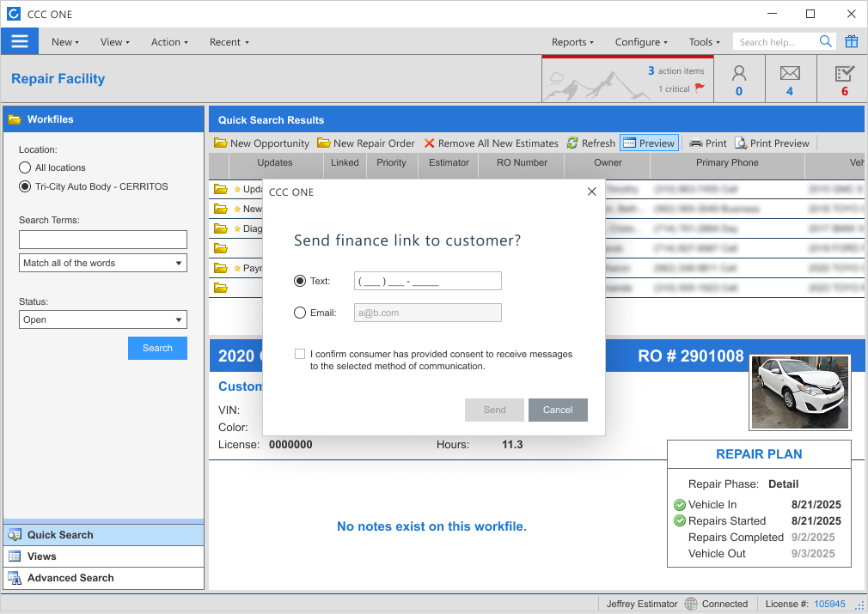
Task: Select the Email radio button
Action: [x=299, y=313]
